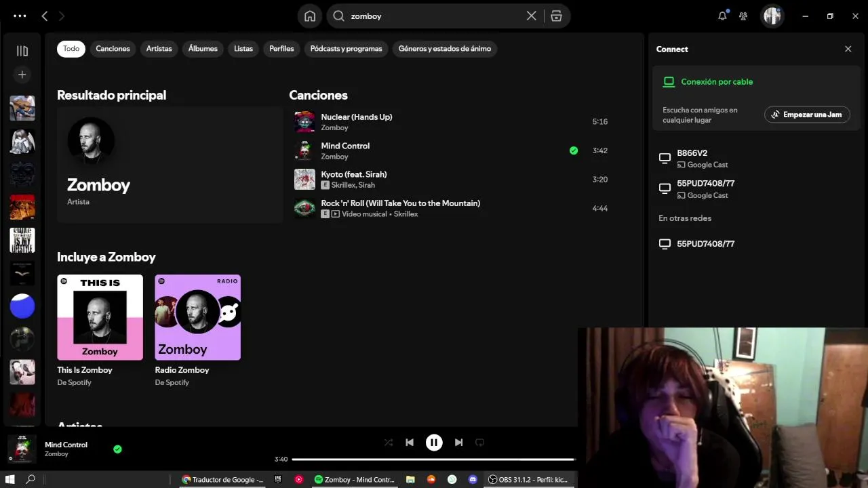868x488 pixels.
Task: Open Skrillex, Sirah artist link under Kyoto
Action: (353, 185)
